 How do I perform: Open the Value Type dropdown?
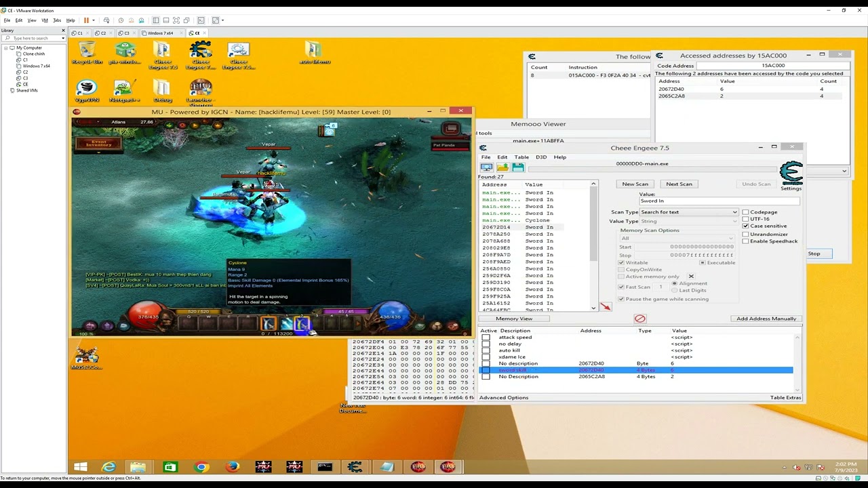point(689,221)
